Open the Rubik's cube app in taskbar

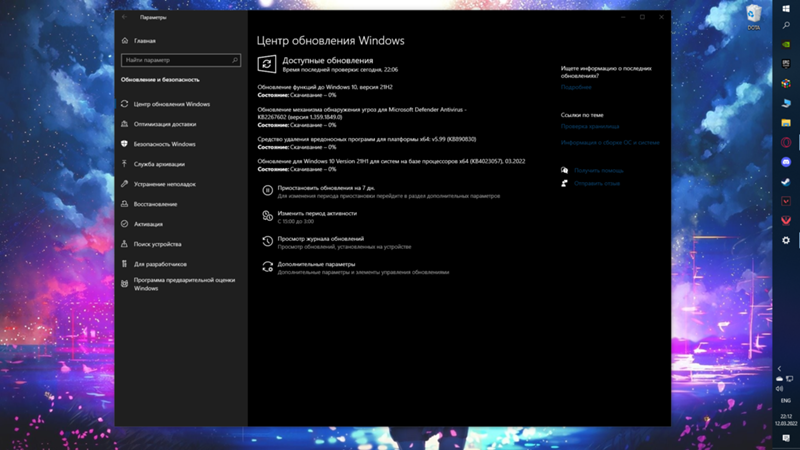pyautogui.click(x=786, y=83)
